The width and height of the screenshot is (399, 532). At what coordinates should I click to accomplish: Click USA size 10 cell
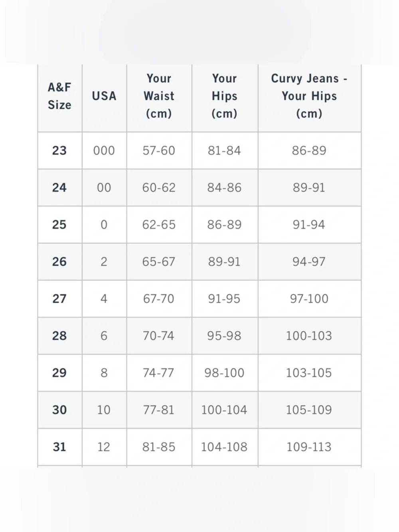point(104,410)
